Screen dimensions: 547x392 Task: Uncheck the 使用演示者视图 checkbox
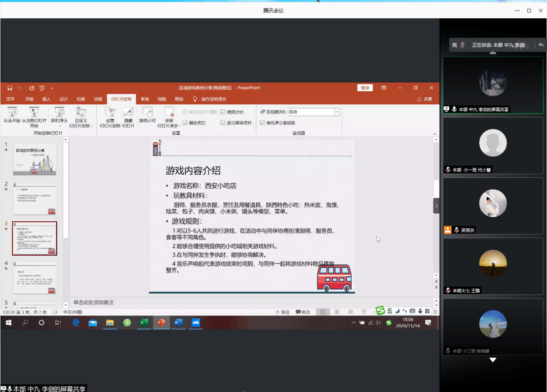coord(262,123)
